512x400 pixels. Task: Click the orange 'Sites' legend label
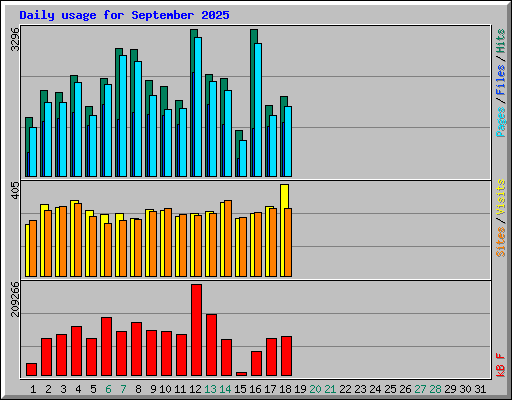[500, 242]
